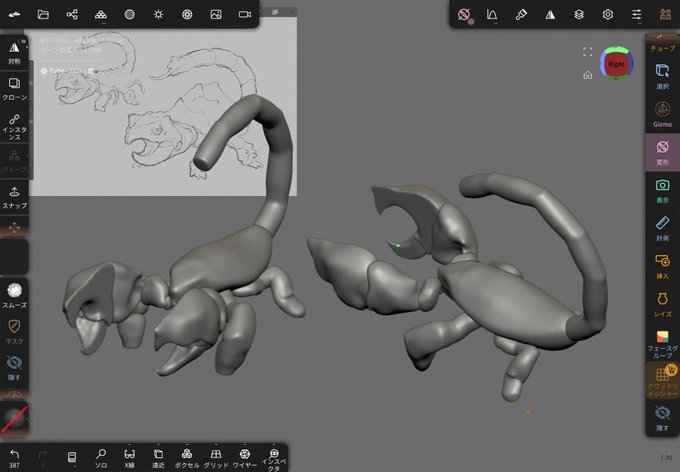This screenshot has width=680, height=472.
Task: Tap the fullscreen frame icon near the view cube
Action: pyautogui.click(x=588, y=52)
